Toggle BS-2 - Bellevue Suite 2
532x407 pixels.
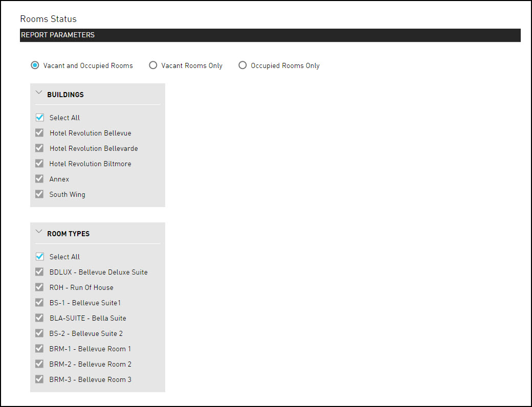tap(39, 333)
